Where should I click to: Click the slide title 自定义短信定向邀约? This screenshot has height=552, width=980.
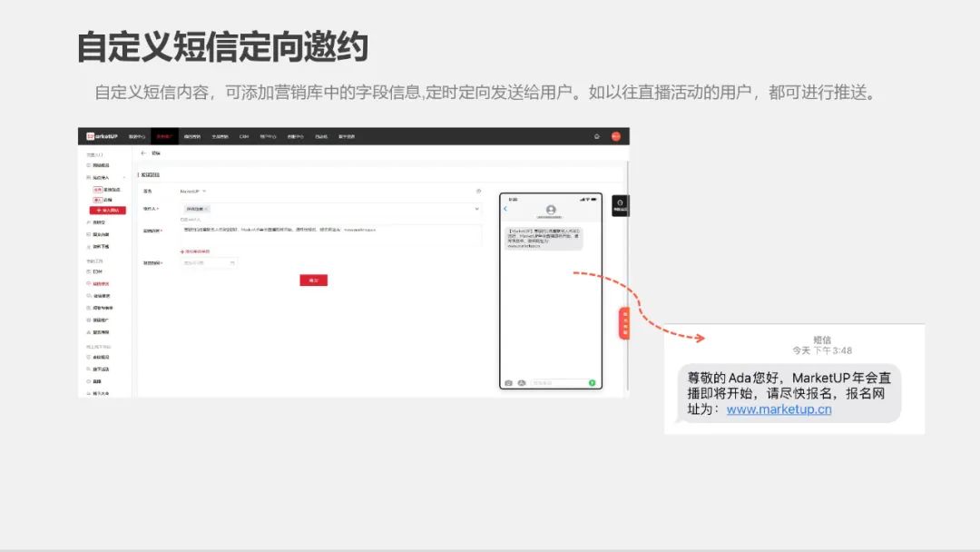[x=222, y=47]
